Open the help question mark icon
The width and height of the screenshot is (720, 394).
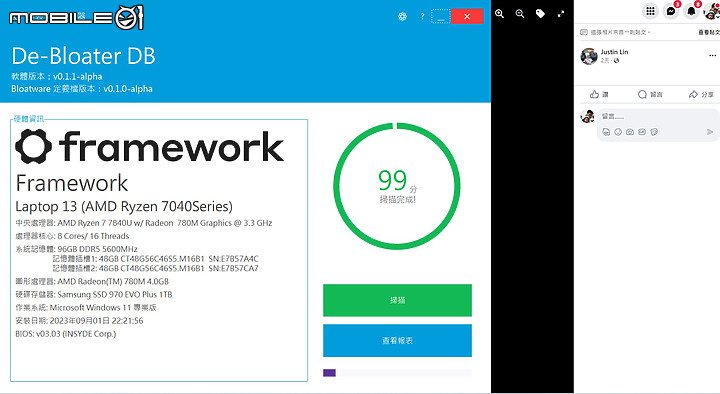[x=422, y=17]
